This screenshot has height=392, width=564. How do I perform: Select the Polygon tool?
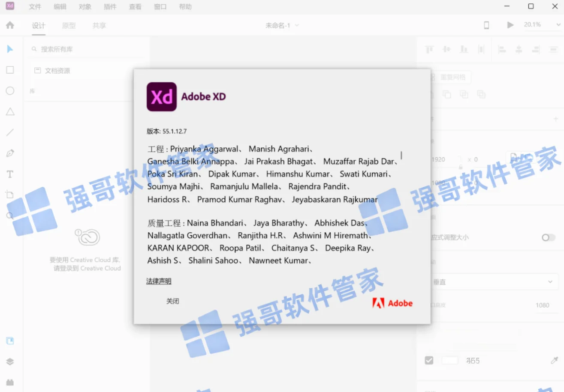coord(10,112)
